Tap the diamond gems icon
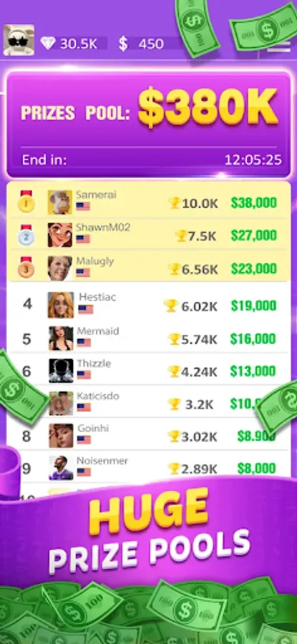Viewport: 297px width, 644px height. [48, 43]
